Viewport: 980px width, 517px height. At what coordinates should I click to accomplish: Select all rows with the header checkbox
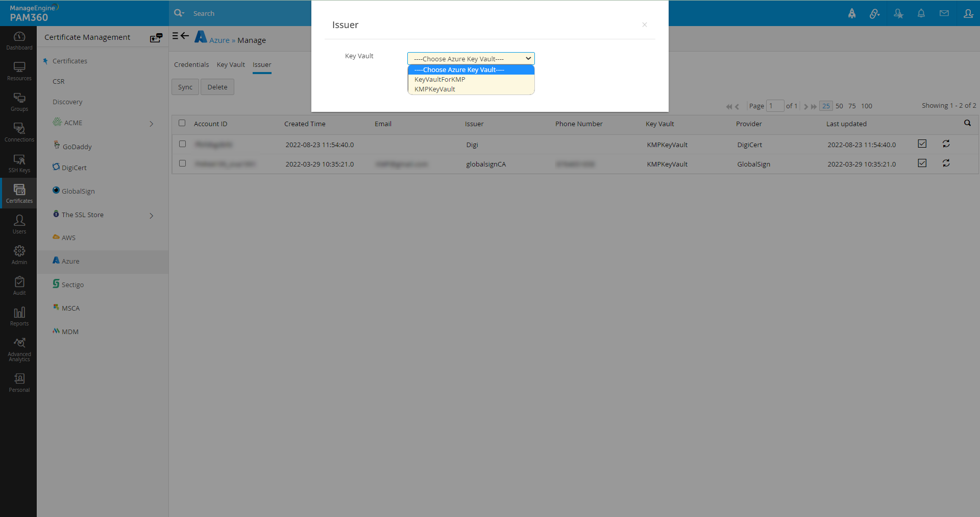[x=182, y=123]
